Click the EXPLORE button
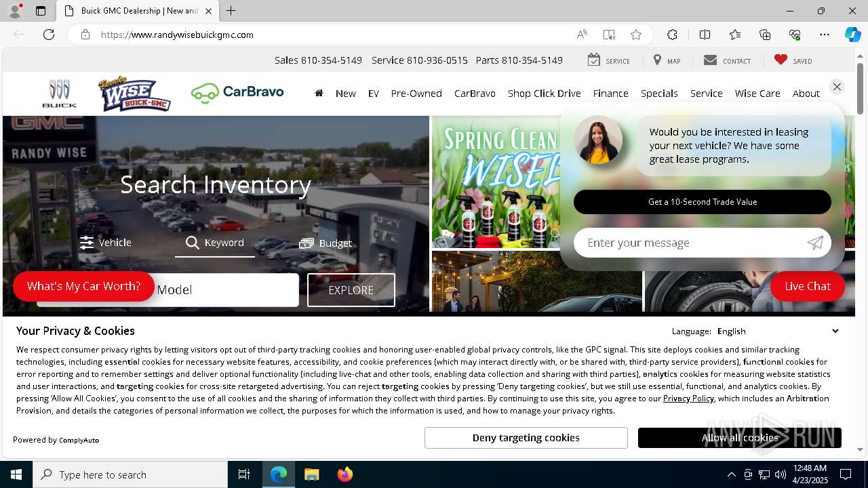The width and height of the screenshot is (868, 488). [x=351, y=290]
